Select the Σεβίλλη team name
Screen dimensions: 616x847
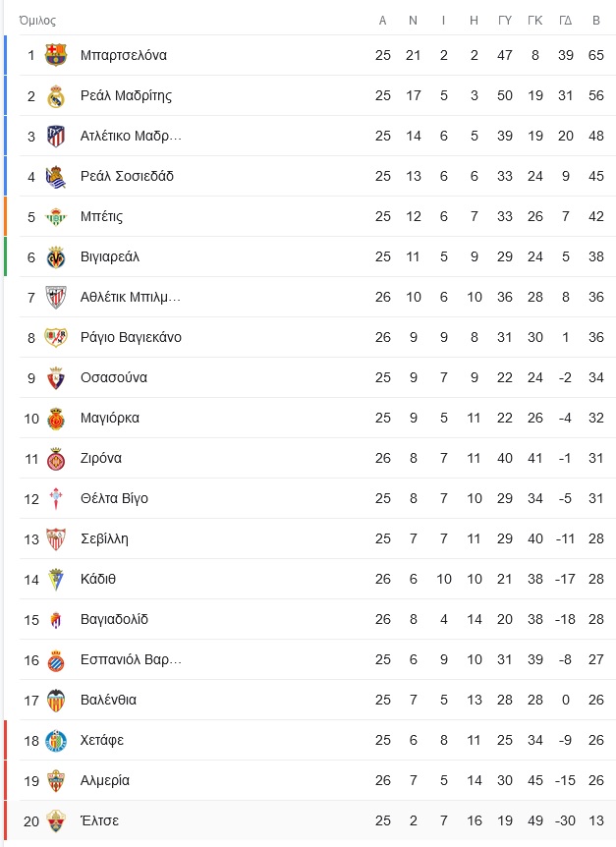tap(104, 539)
